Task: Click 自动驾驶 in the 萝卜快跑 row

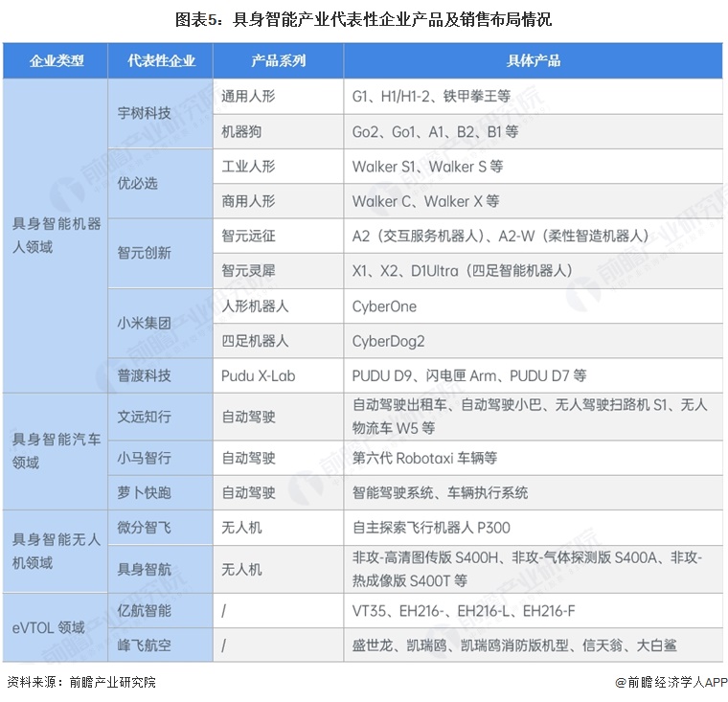Action: click(278, 492)
